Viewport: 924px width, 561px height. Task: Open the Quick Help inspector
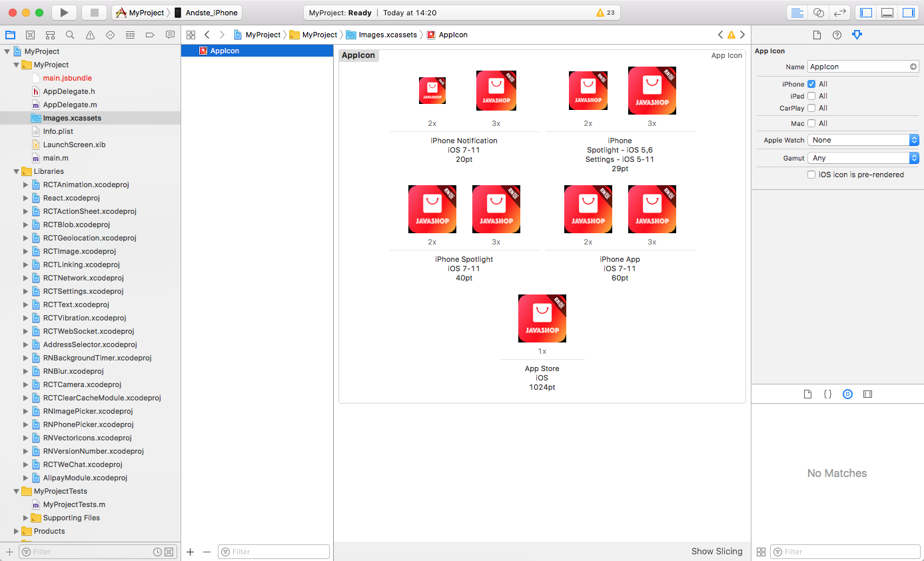pos(837,35)
